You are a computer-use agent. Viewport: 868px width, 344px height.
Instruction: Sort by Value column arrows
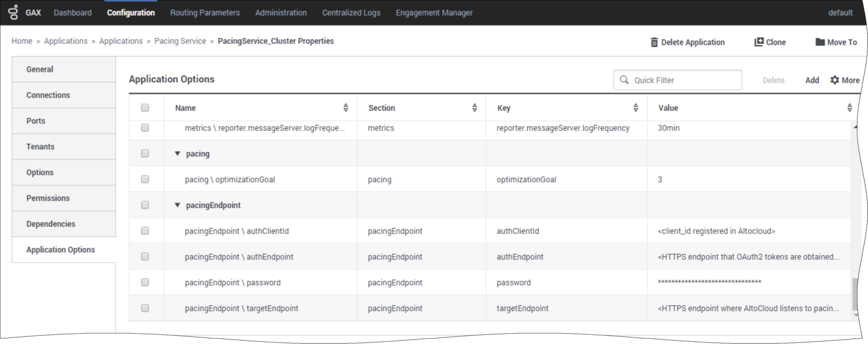click(x=849, y=108)
